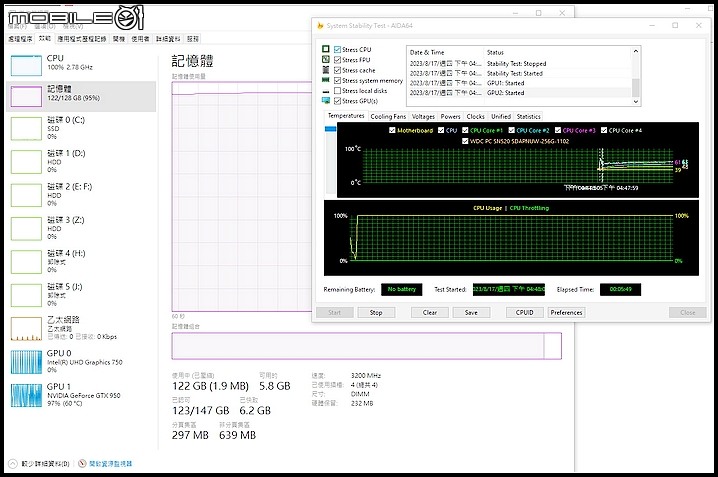Open the 磁碟 2 (E: F:) entry
Screen dimensions: 718x477
click(82, 195)
